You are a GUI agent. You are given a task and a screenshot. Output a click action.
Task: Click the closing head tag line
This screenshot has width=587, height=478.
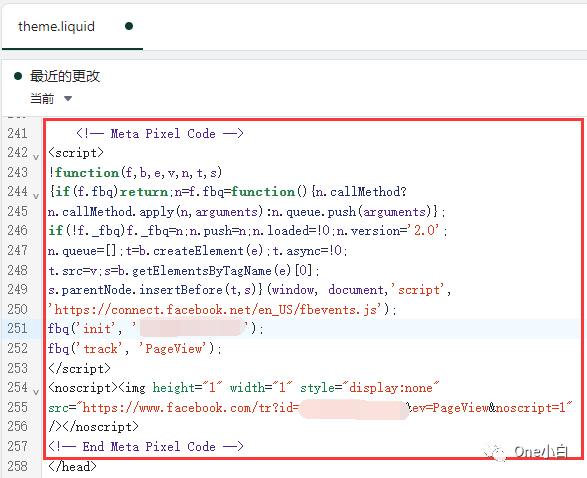pyautogui.click(x=72, y=466)
